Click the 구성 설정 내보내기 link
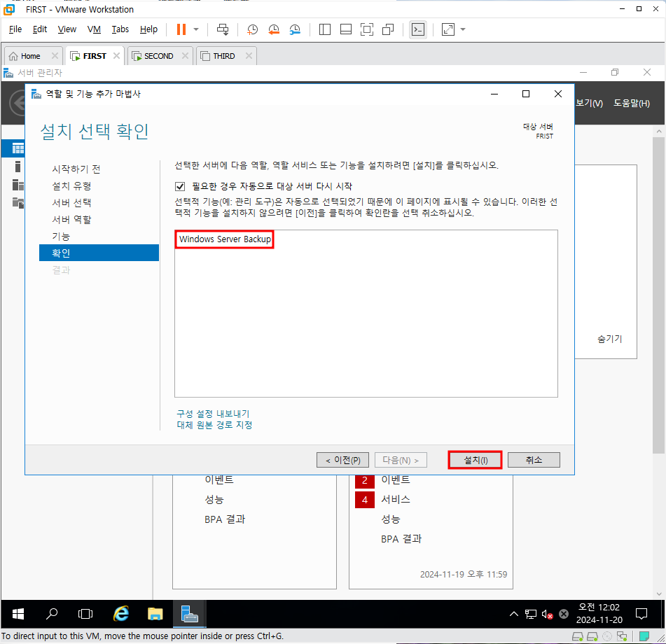The height and width of the screenshot is (644, 666). (x=213, y=414)
